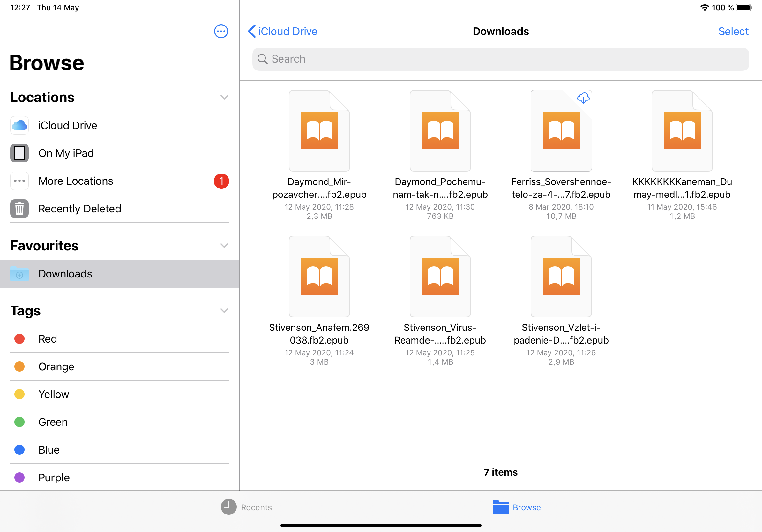
Task: Go back to iCloud Drive
Action: pyautogui.click(x=282, y=32)
